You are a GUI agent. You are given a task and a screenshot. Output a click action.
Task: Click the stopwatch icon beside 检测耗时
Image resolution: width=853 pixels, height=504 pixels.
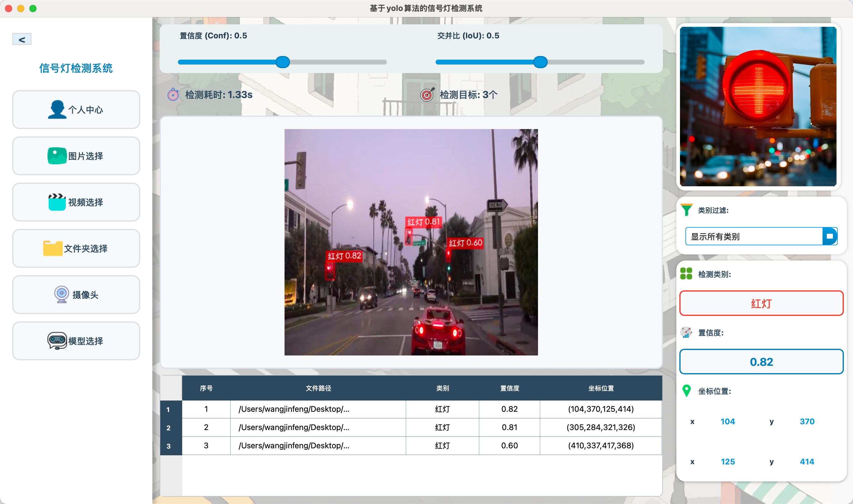pos(173,95)
